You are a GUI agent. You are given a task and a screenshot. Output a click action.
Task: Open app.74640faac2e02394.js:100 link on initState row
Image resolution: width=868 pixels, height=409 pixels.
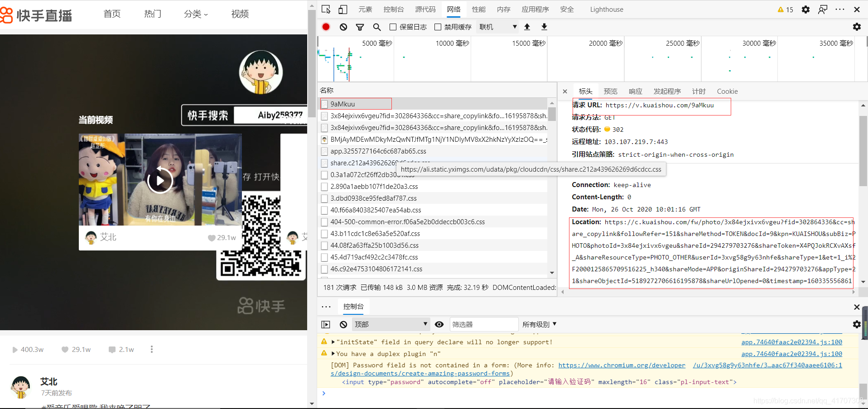point(791,342)
